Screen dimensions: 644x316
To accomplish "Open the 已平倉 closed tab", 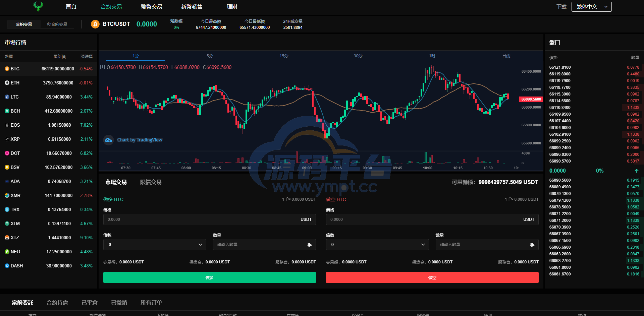I will tap(90, 303).
